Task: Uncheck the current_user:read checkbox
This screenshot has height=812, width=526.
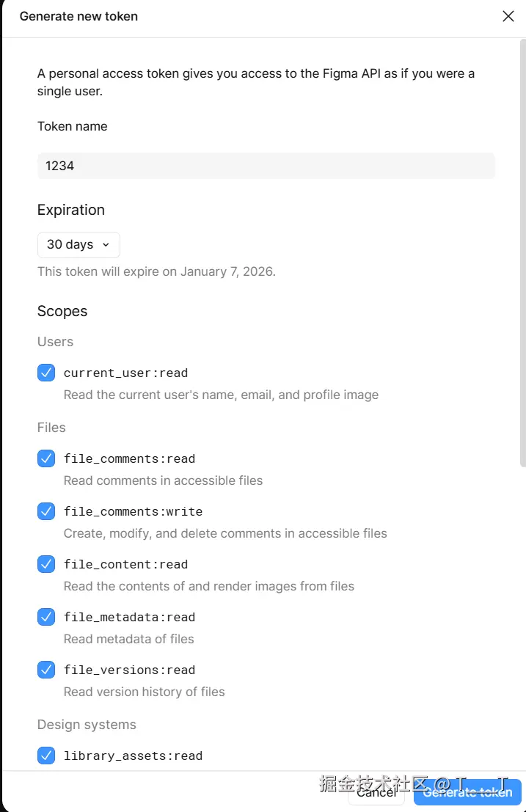Action: pos(46,373)
